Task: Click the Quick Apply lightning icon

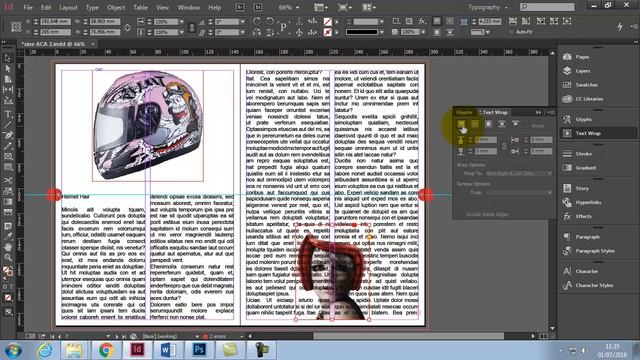Action: [620, 27]
